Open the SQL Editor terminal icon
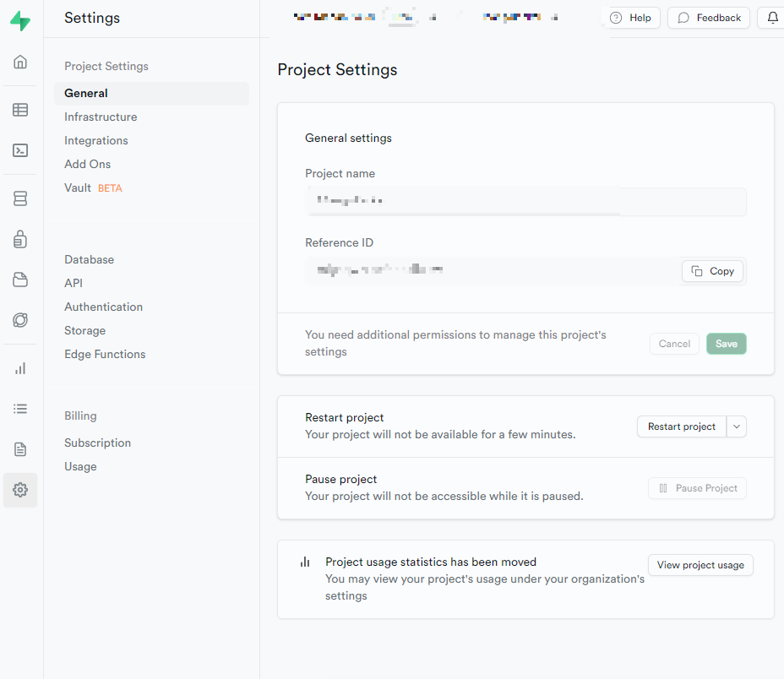This screenshot has height=679, width=784. point(20,150)
